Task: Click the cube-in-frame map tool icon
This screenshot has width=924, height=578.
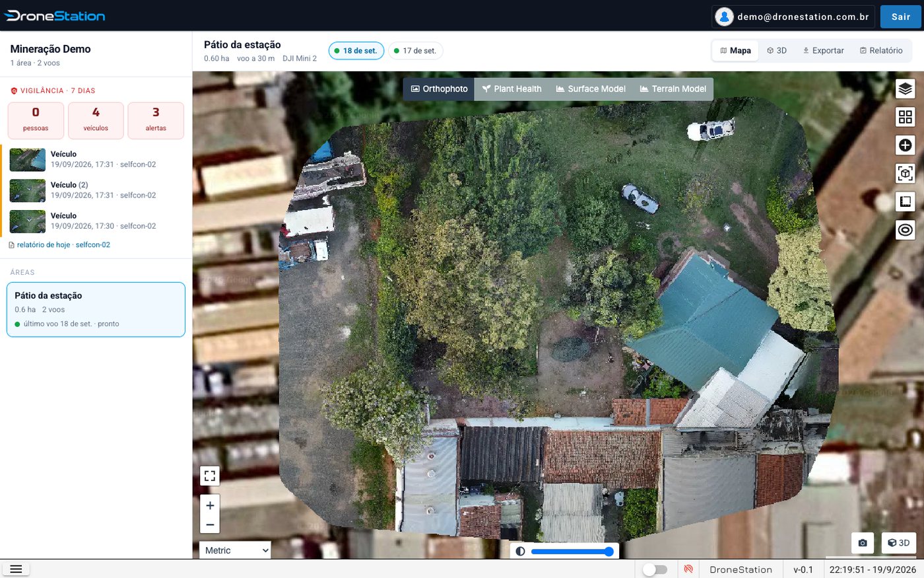Action: click(905, 173)
